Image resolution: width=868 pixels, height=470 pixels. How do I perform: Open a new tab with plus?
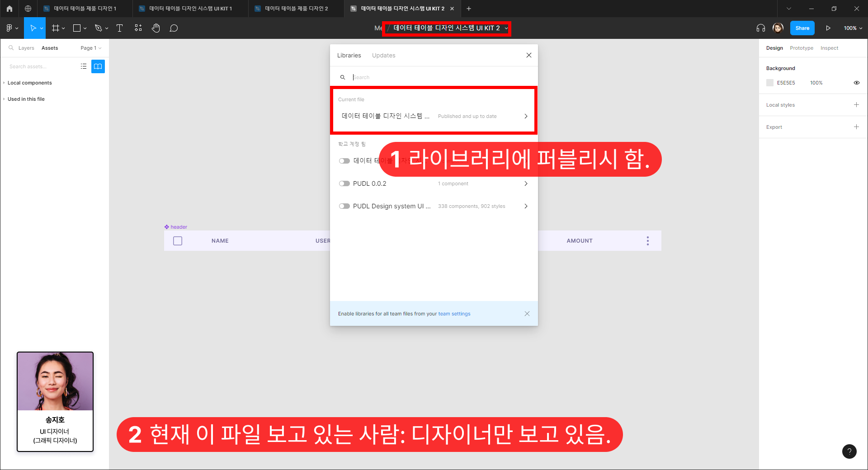click(x=469, y=9)
